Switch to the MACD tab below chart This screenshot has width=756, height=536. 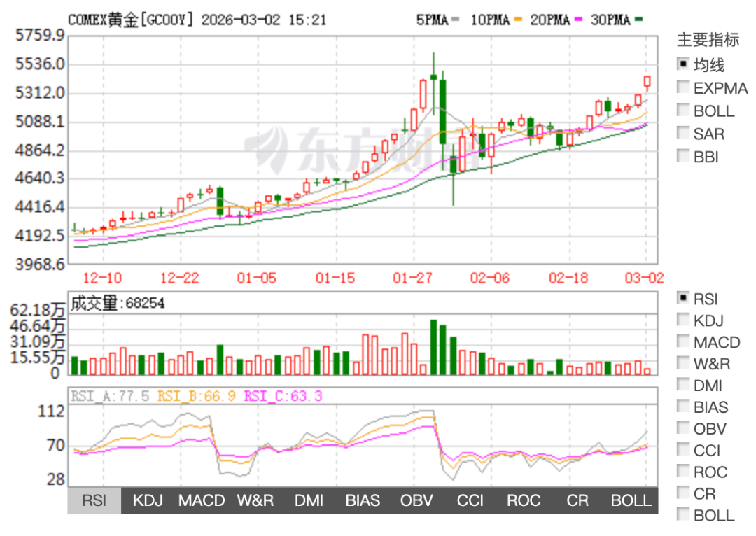click(x=202, y=500)
